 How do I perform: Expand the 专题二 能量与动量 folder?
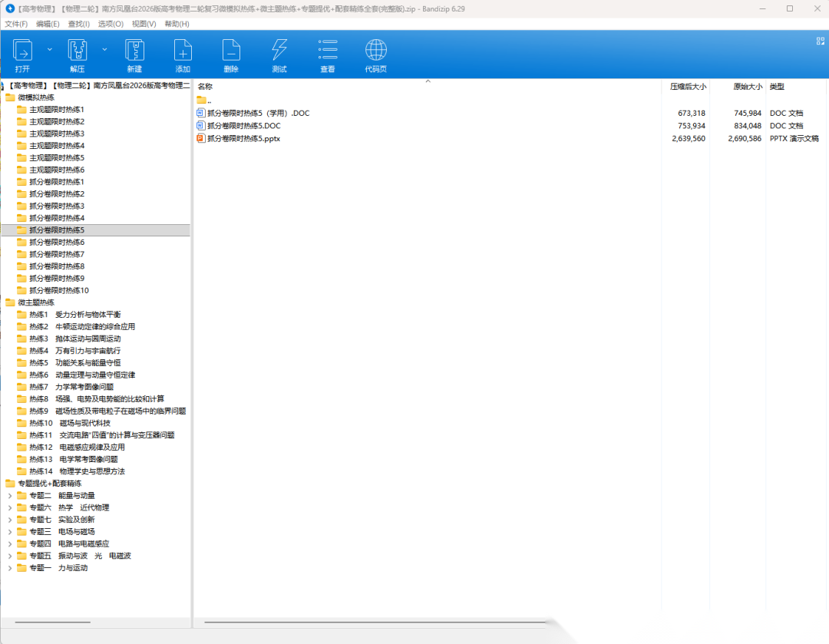click(x=10, y=496)
